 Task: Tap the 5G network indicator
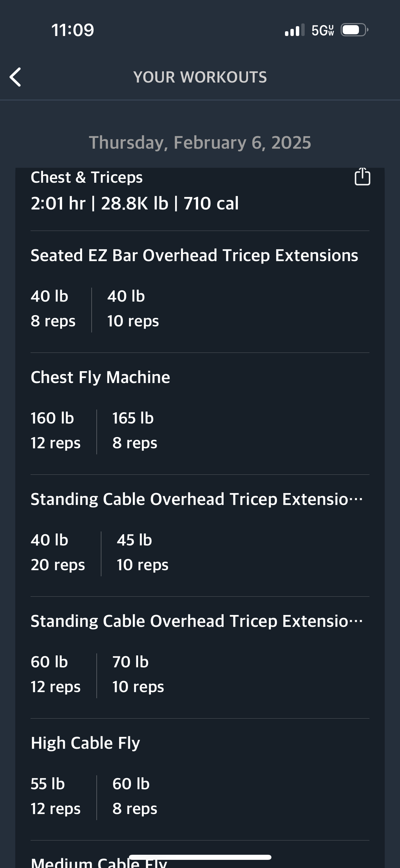click(x=323, y=31)
